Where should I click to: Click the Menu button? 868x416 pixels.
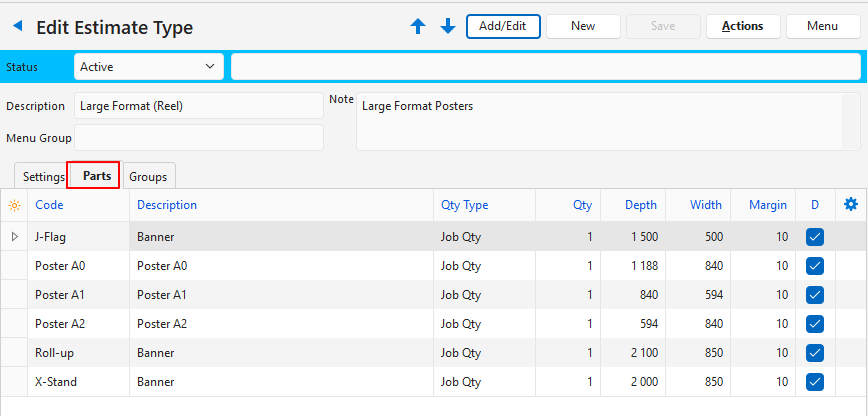click(822, 26)
